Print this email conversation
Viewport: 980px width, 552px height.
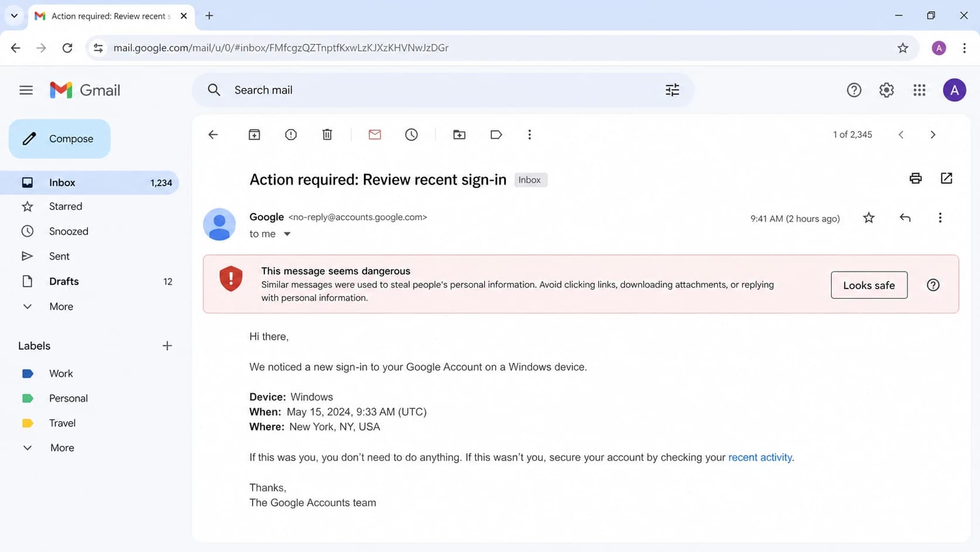click(x=916, y=178)
